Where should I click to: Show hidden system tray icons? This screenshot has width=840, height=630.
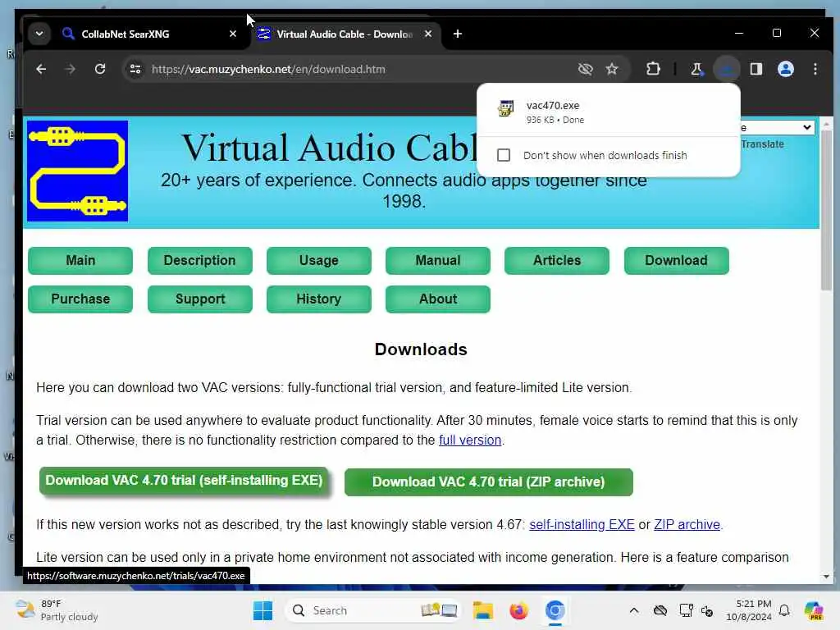click(634, 610)
